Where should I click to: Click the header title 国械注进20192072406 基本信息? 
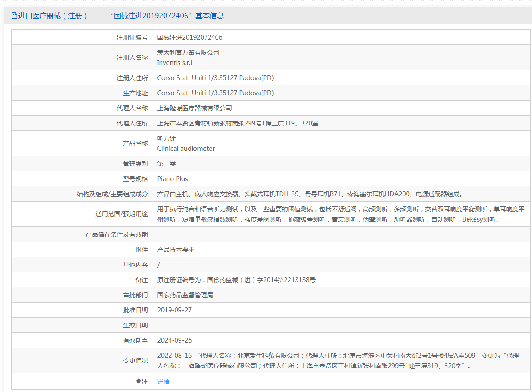pos(167,16)
